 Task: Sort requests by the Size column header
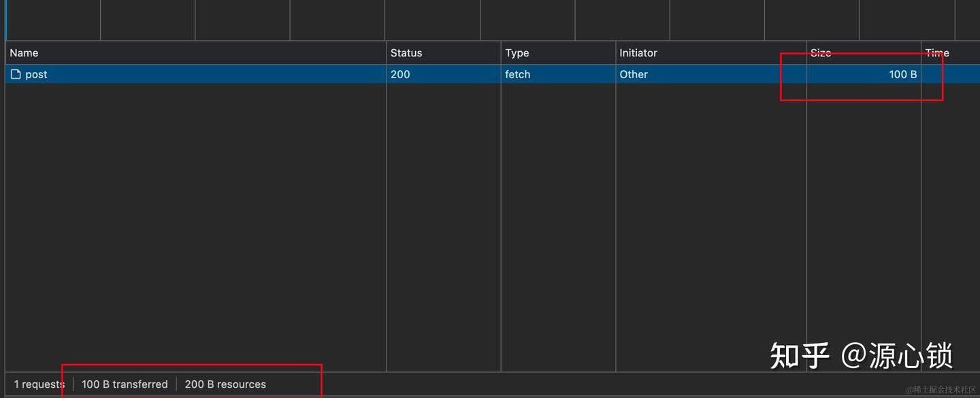(x=864, y=53)
